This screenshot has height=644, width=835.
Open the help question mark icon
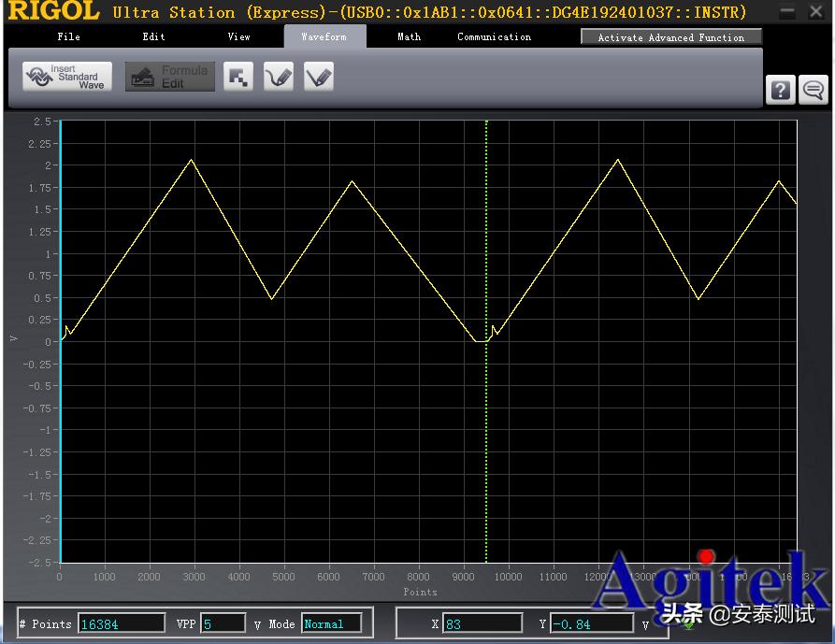(781, 90)
